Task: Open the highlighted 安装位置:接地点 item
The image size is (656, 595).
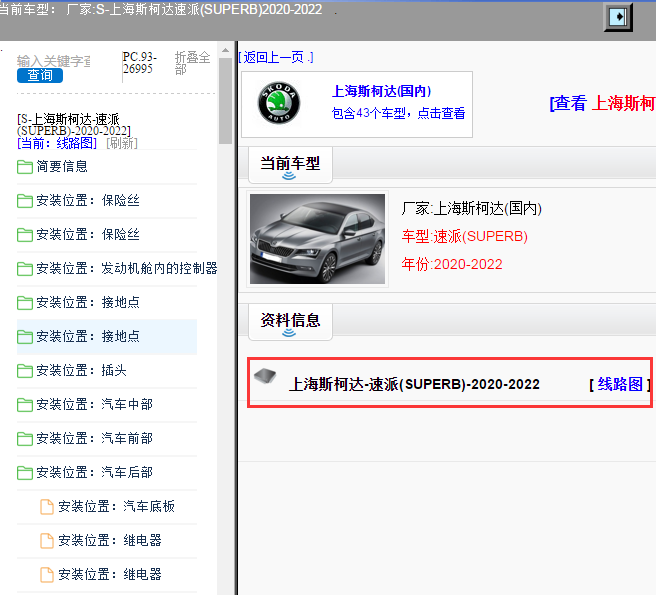Action: pos(107,336)
